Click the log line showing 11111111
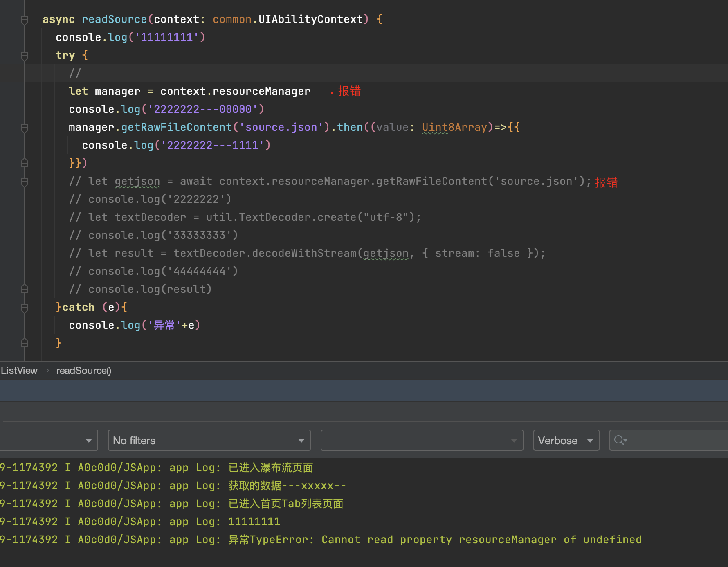The image size is (728, 567). point(140,522)
